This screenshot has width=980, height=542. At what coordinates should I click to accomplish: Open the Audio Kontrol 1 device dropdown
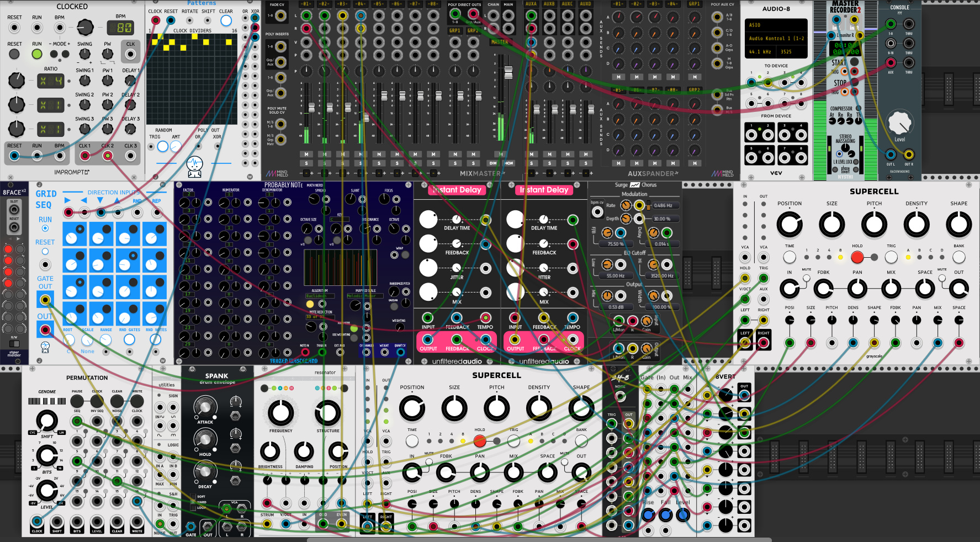(776, 38)
